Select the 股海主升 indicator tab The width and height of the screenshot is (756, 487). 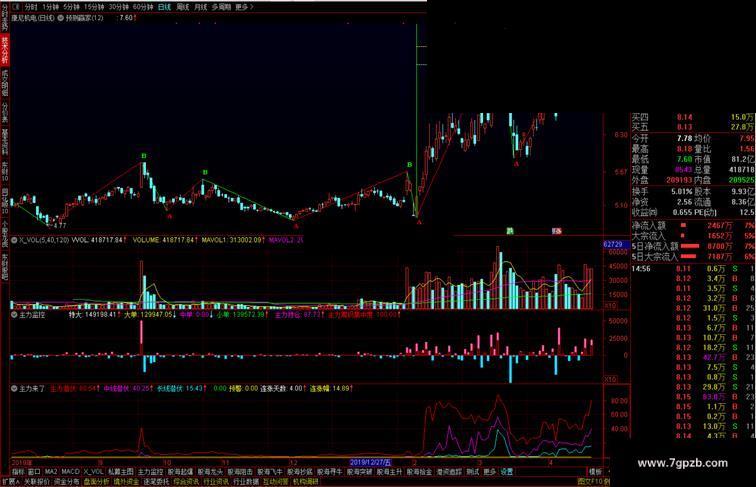click(390, 472)
